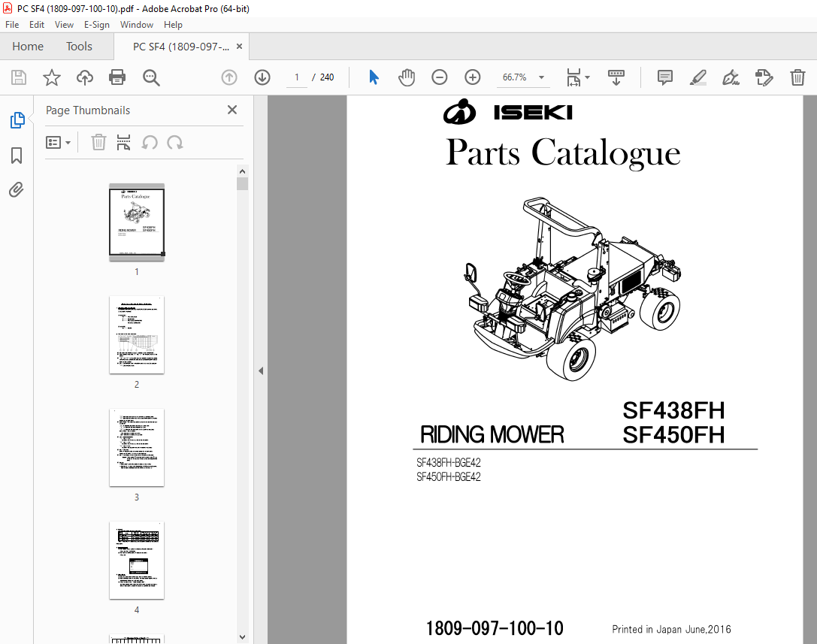This screenshot has width=817, height=644.
Task: Rotate page counterclockwise in thumbnails panel
Action: click(x=150, y=142)
